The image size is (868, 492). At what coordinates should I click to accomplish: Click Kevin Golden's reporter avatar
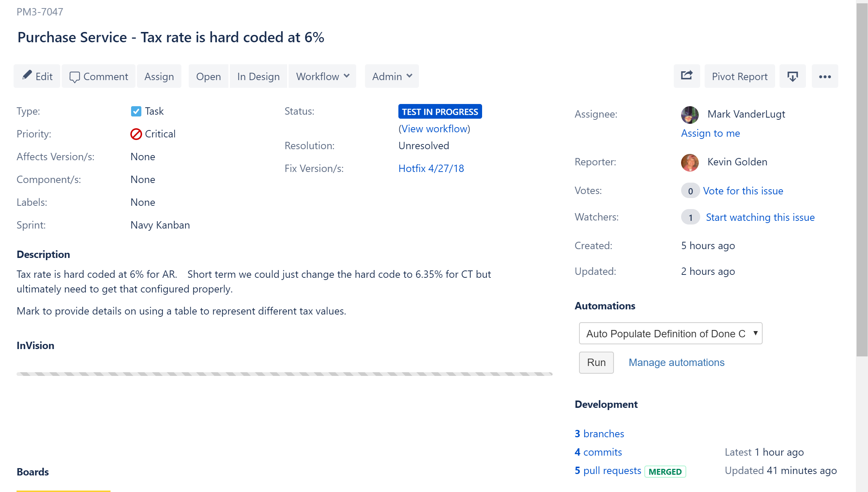[690, 162]
